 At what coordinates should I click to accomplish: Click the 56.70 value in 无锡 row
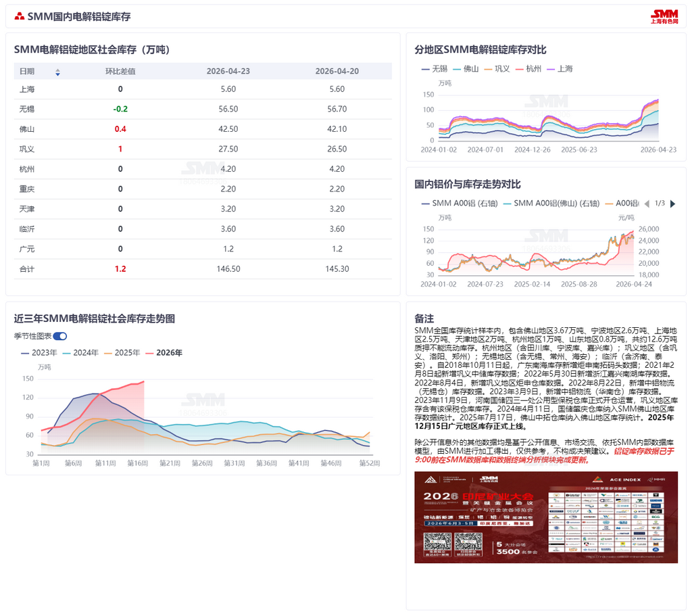tap(337, 109)
